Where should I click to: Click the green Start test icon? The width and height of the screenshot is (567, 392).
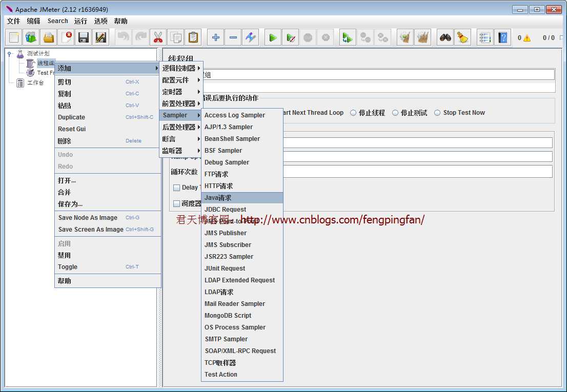(x=273, y=37)
